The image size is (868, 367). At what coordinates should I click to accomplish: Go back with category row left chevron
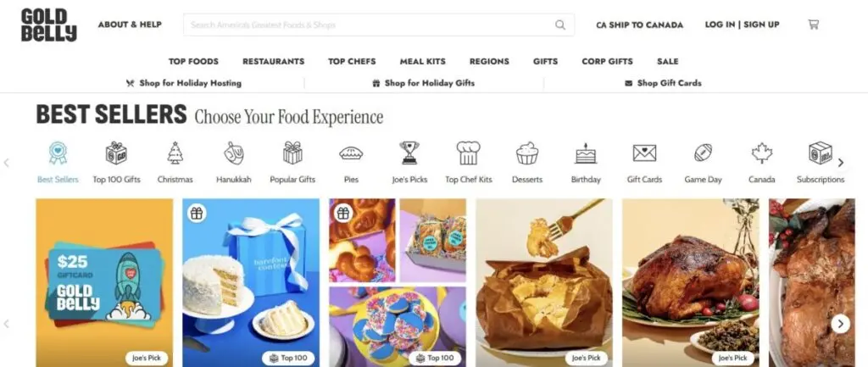7,163
